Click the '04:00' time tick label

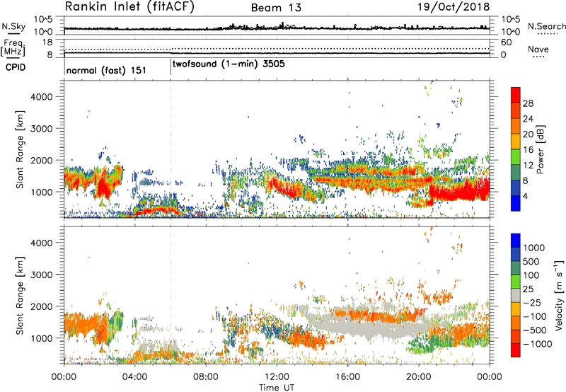[134, 377]
